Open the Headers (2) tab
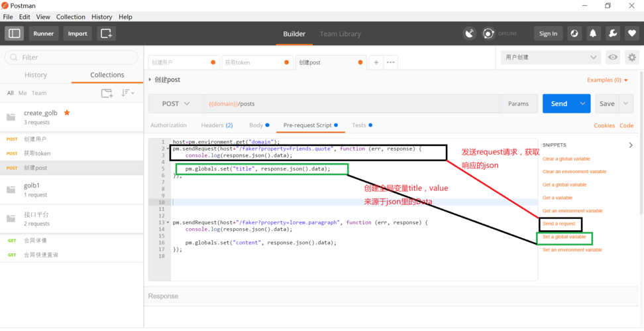 click(217, 125)
